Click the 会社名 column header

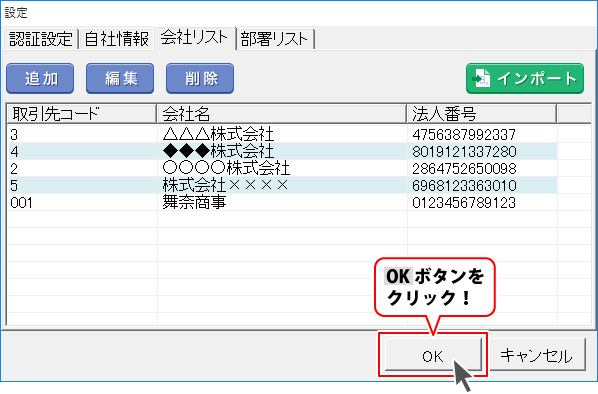coord(282,113)
